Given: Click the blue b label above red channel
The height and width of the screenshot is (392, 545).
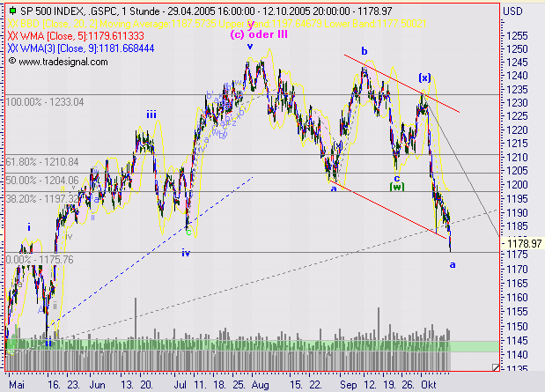Looking at the screenshot, I should (365, 51).
